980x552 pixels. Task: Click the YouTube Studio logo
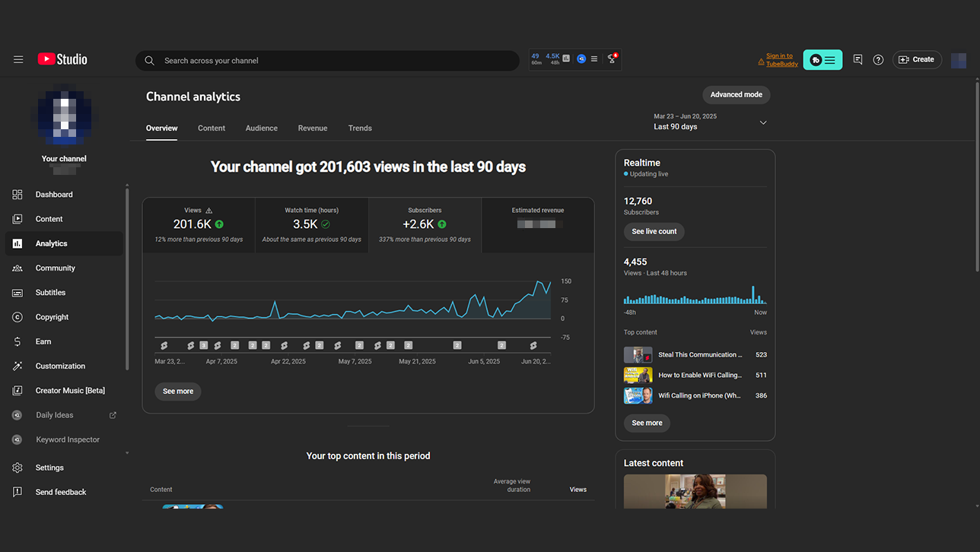click(62, 59)
